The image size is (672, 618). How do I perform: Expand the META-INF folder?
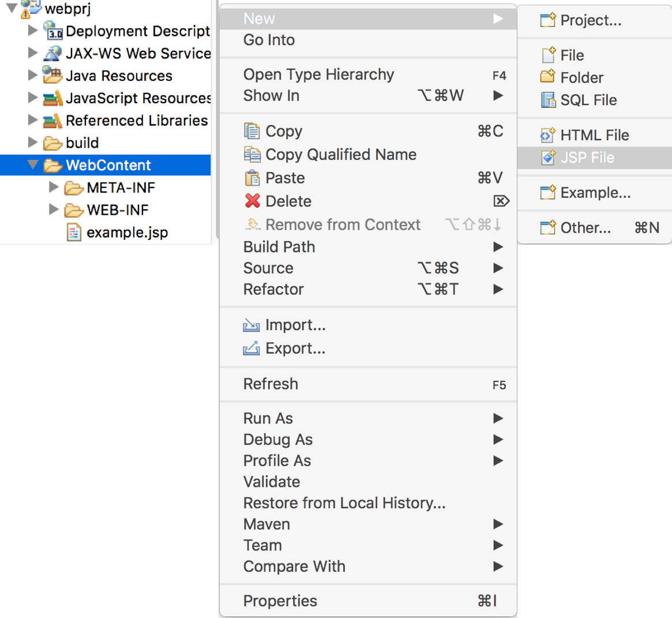pyautogui.click(x=54, y=187)
